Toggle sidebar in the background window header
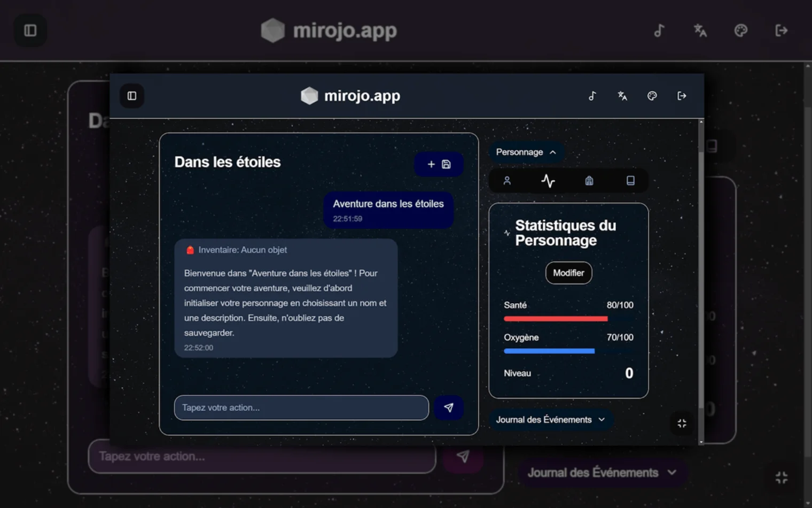This screenshot has height=508, width=812. (x=30, y=30)
